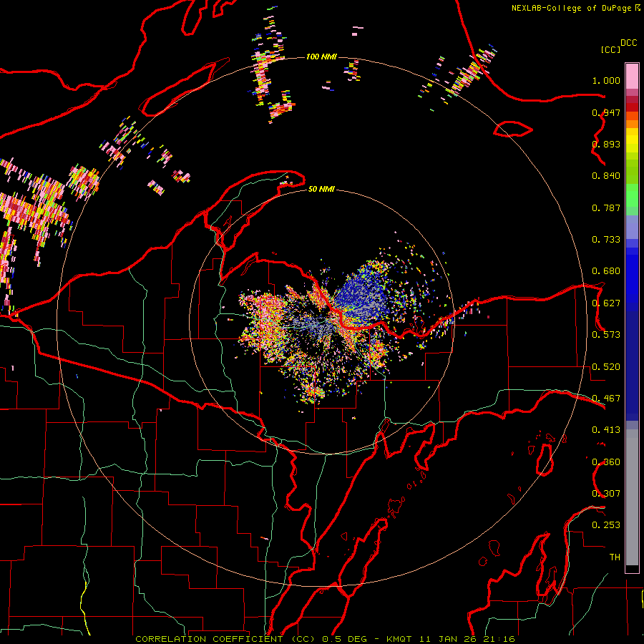644x644 pixels.
Task: Click the 50 NMI range ring label
Action: (x=321, y=189)
